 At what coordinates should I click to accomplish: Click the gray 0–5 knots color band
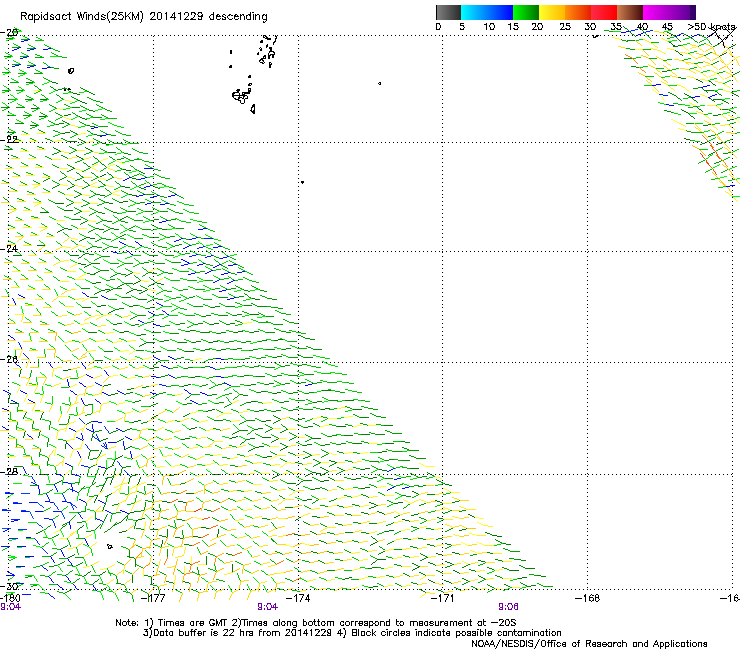pos(448,12)
